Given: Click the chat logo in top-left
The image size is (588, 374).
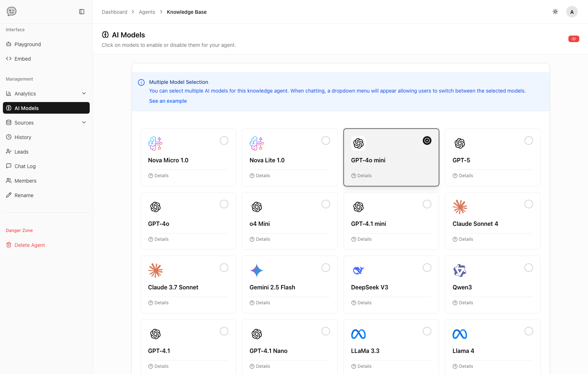Looking at the screenshot, I should [x=12, y=12].
